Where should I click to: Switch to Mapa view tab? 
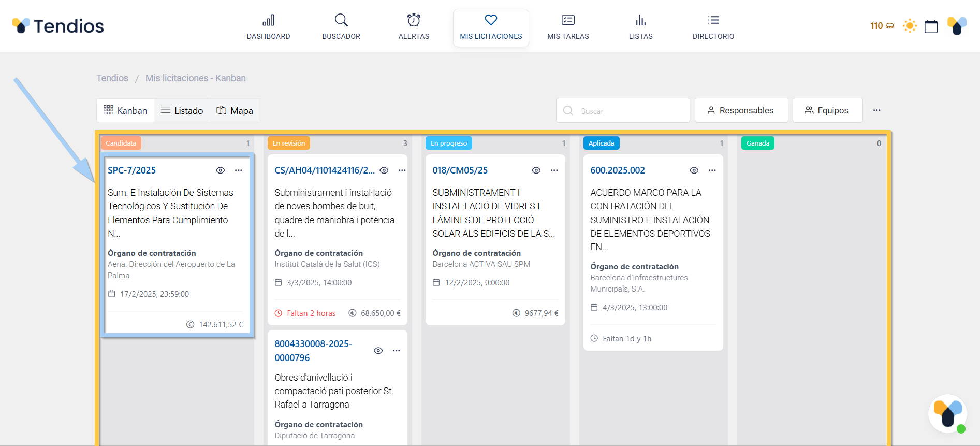point(235,111)
